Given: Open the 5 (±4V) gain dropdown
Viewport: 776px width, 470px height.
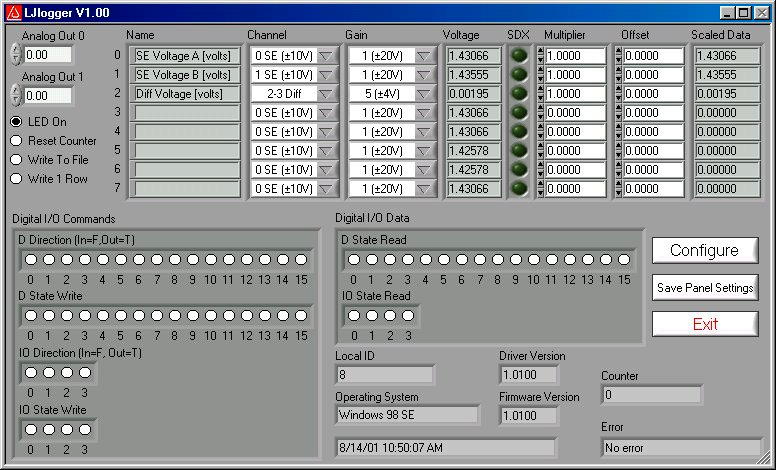Looking at the screenshot, I should point(424,93).
